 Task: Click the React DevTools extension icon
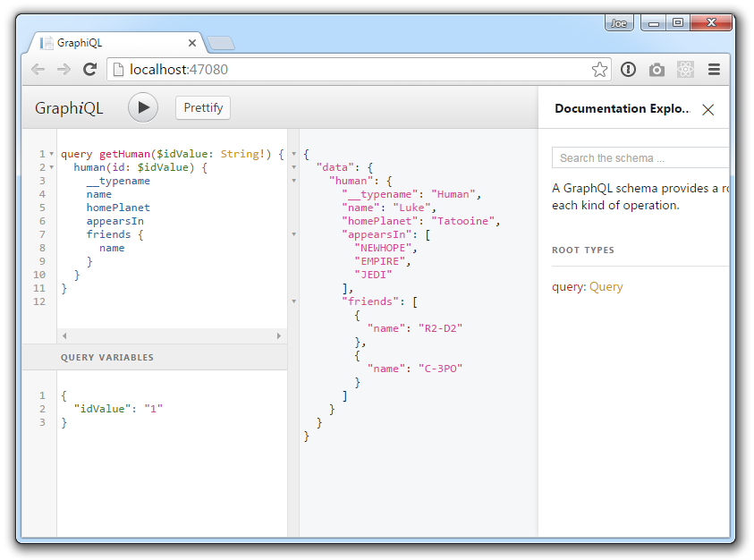tap(685, 70)
